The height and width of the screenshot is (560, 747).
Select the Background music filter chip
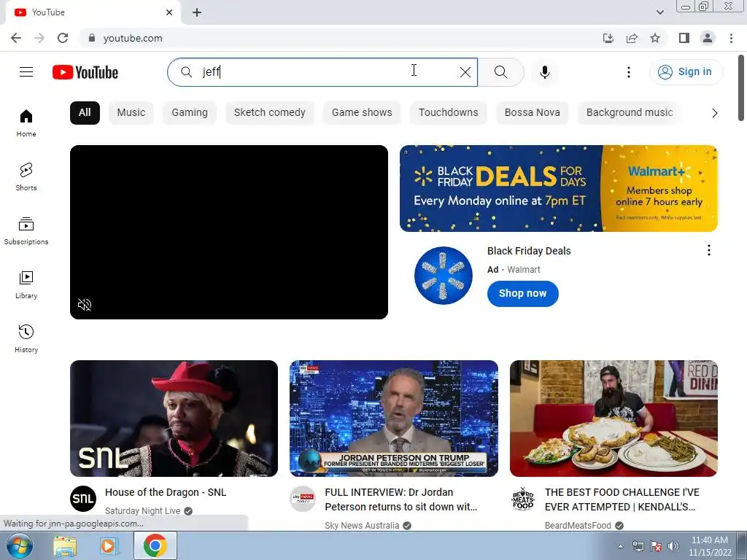click(630, 113)
